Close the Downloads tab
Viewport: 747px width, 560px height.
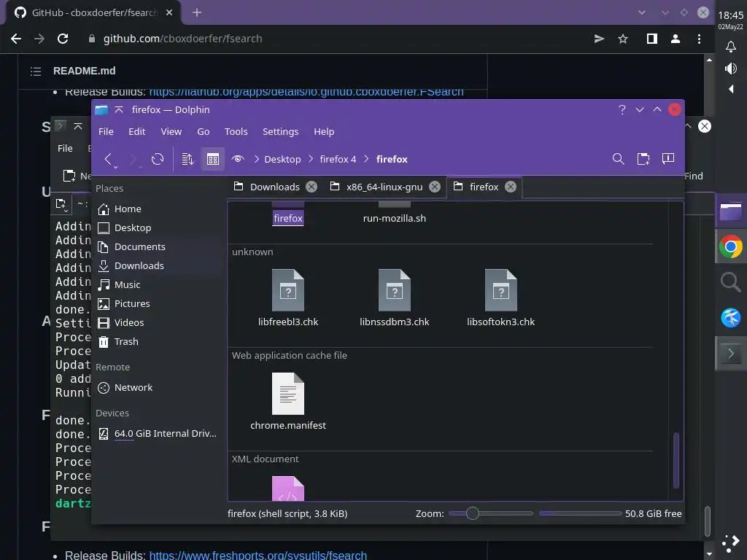pos(311,187)
